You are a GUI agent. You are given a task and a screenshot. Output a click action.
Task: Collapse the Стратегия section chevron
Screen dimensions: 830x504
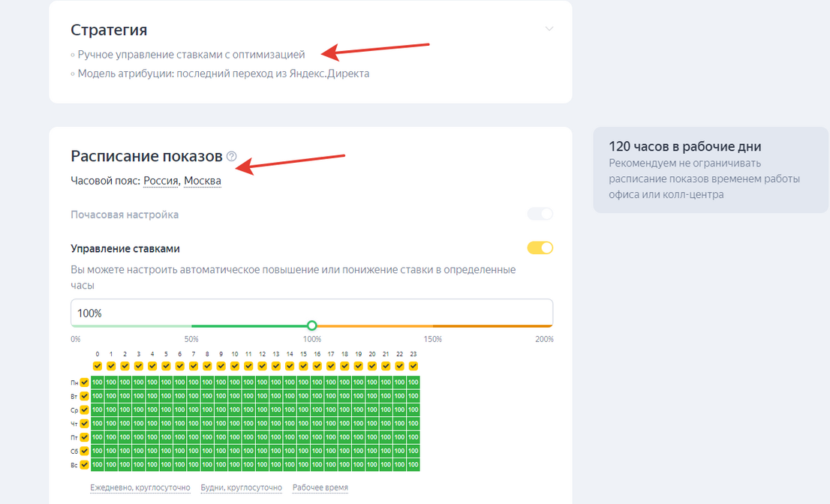click(549, 28)
